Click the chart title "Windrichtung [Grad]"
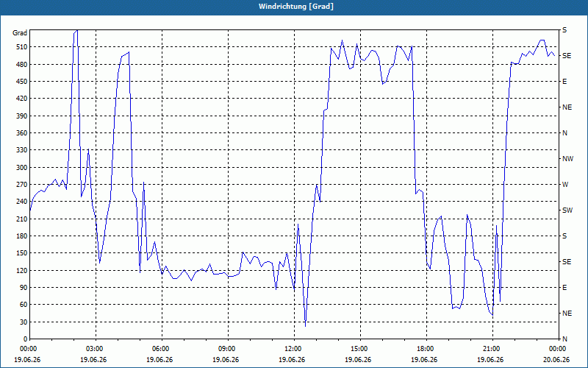 296,7
